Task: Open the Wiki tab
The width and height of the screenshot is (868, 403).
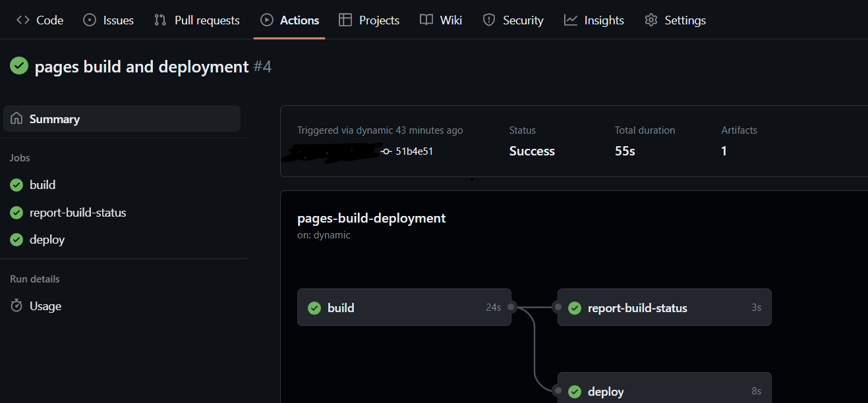Action: point(441,20)
